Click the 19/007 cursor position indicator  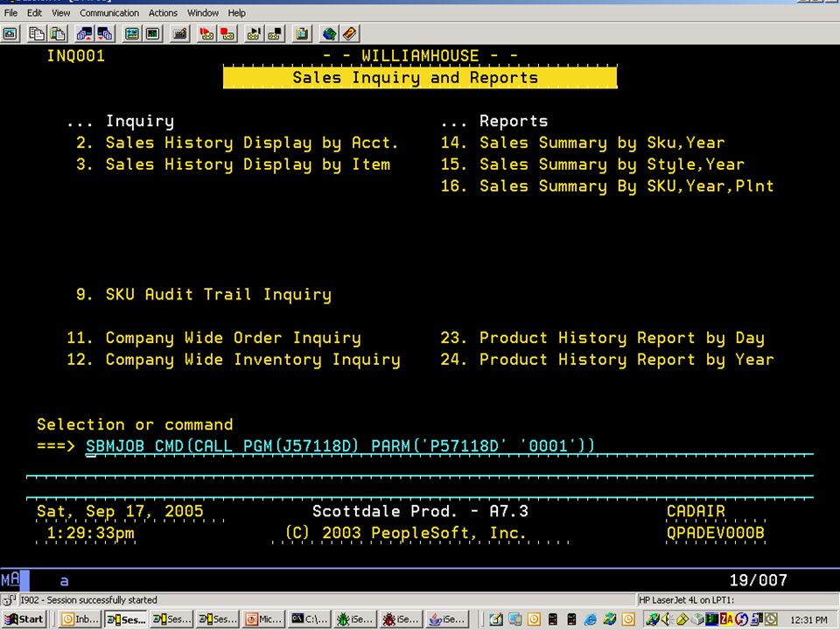[x=758, y=580]
